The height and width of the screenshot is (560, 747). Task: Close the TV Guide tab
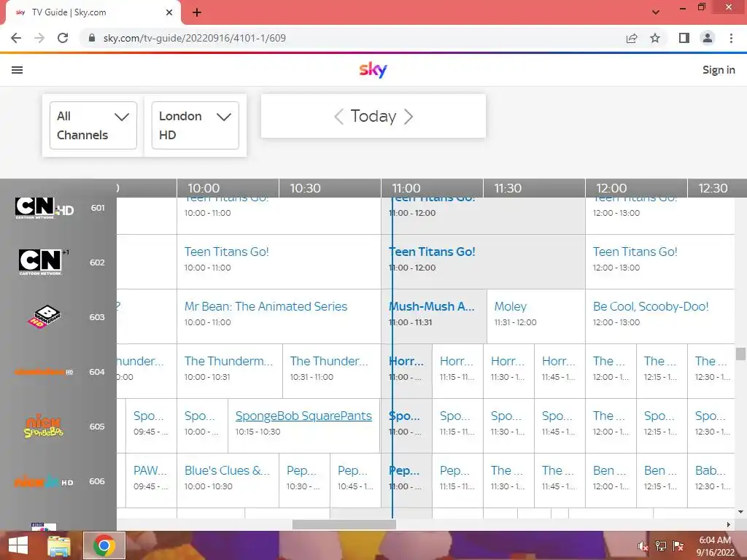169,12
